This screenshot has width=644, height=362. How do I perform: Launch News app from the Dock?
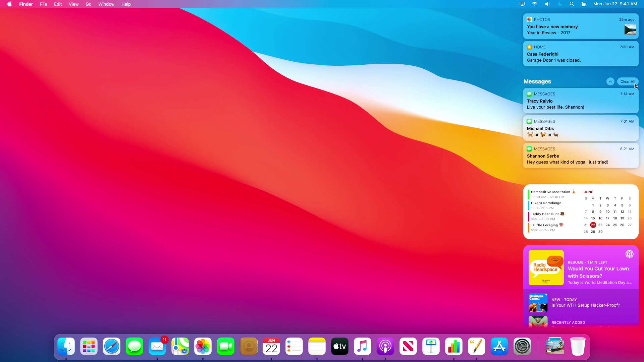point(408,346)
